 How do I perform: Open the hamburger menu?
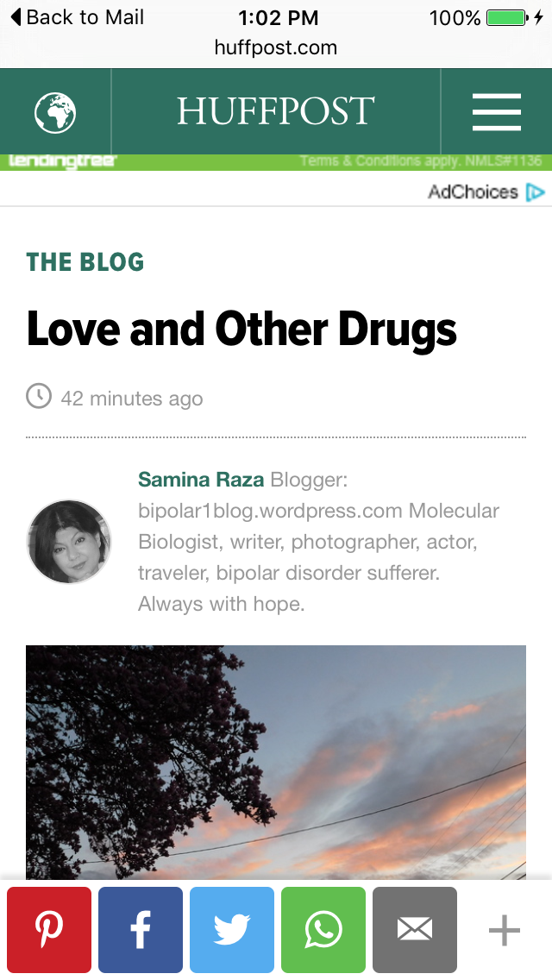[497, 112]
